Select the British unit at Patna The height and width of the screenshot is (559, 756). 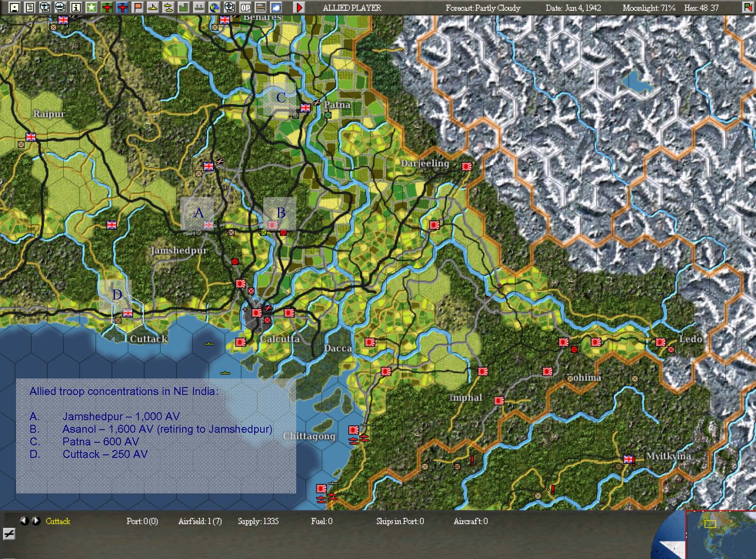(305, 108)
